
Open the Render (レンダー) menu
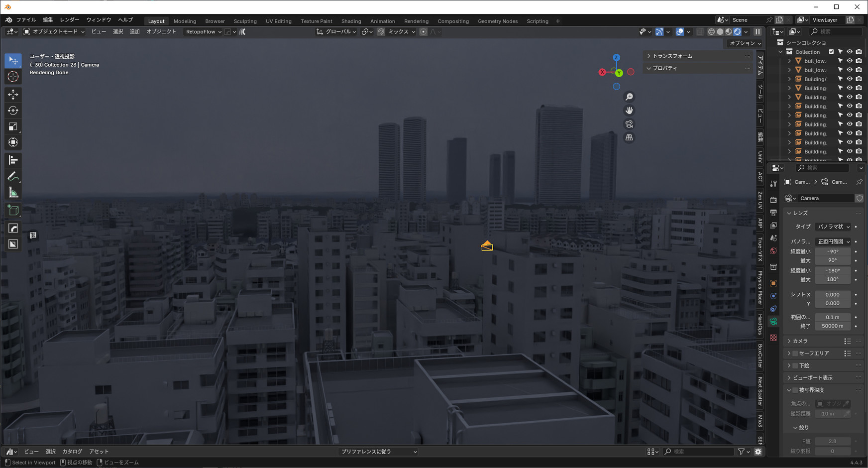(x=70, y=20)
